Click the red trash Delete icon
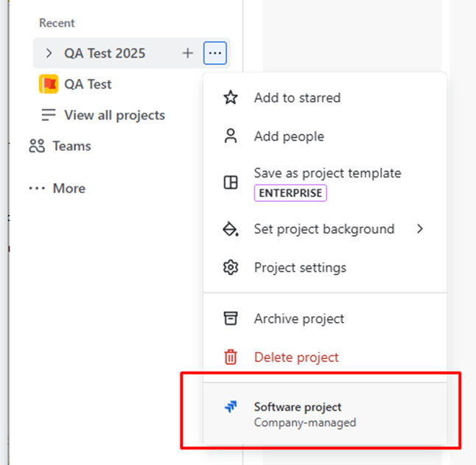Image resolution: width=476 pixels, height=465 pixels. pos(231,357)
